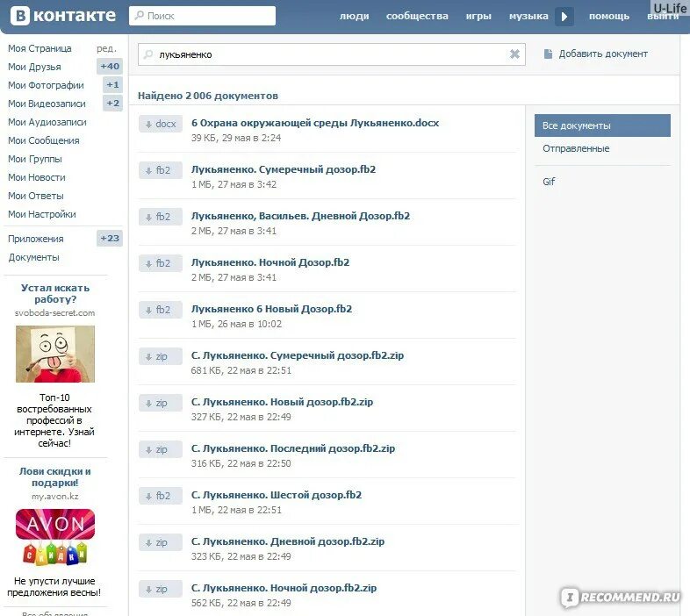Download zip badge for Дневной дозор.fb2.zip
Screen dimensions: 690x616
coord(161,543)
